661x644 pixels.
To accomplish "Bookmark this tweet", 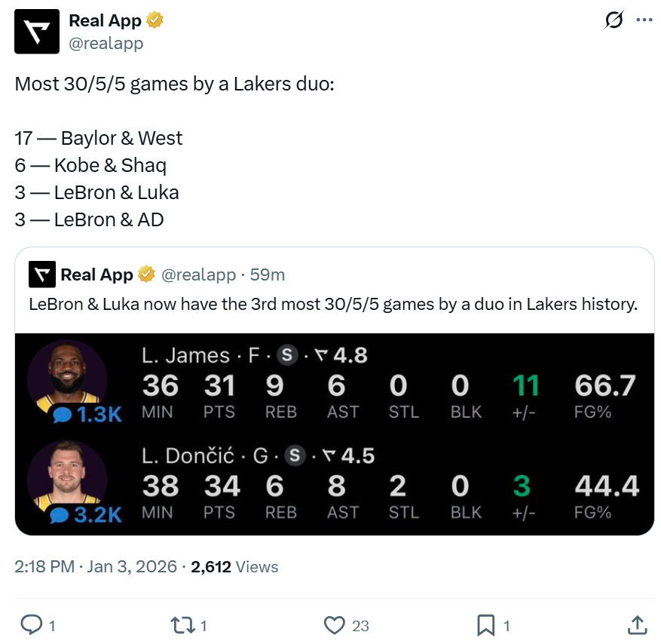I will click(485, 624).
